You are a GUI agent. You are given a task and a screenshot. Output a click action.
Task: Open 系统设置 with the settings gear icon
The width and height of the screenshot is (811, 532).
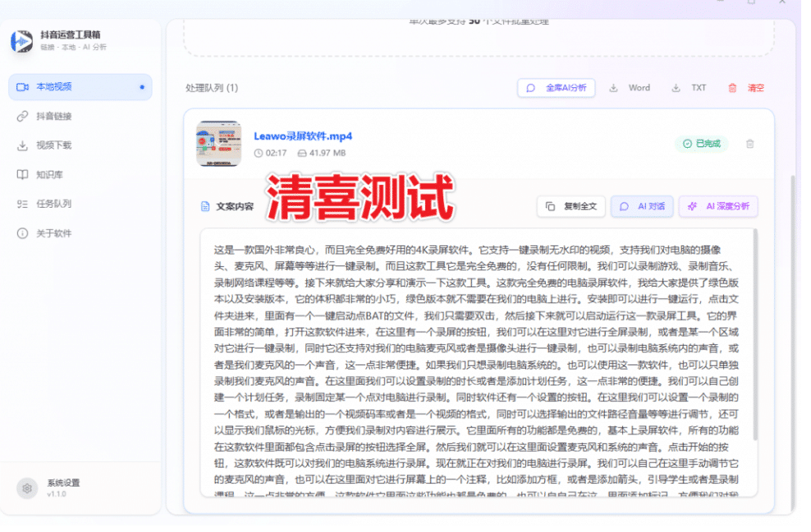coord(27,487)
